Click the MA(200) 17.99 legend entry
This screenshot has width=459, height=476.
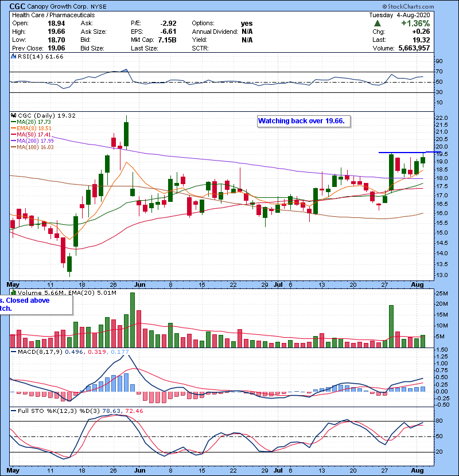point(32,141)
